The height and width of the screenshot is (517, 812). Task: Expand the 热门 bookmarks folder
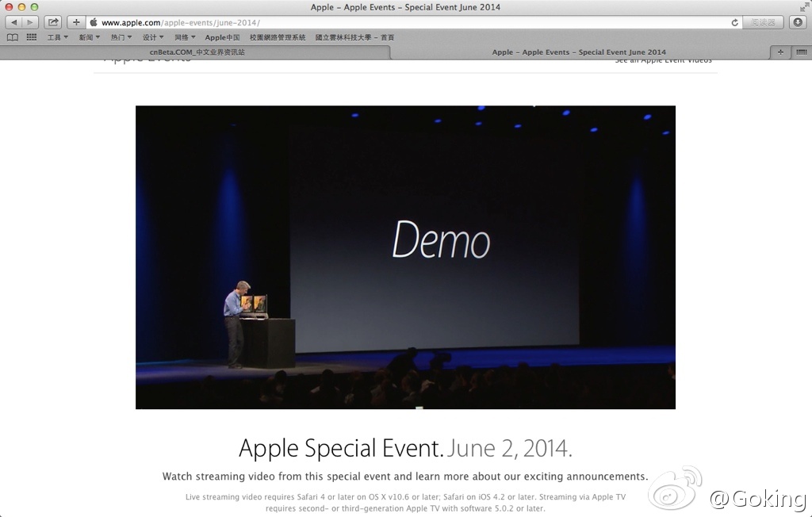click(121, 37)
